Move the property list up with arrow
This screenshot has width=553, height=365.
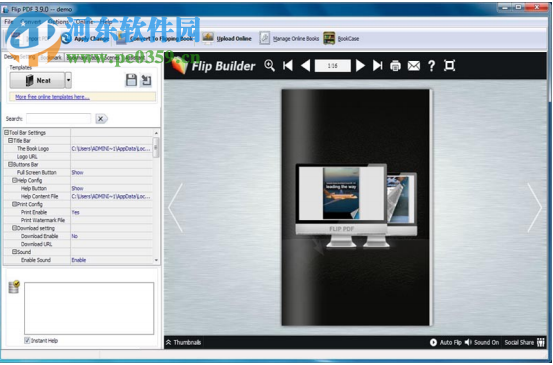click(156, 133)
